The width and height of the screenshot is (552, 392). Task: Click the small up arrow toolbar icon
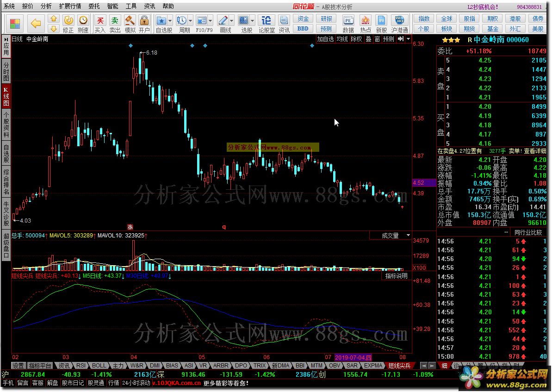pos(54,19)
